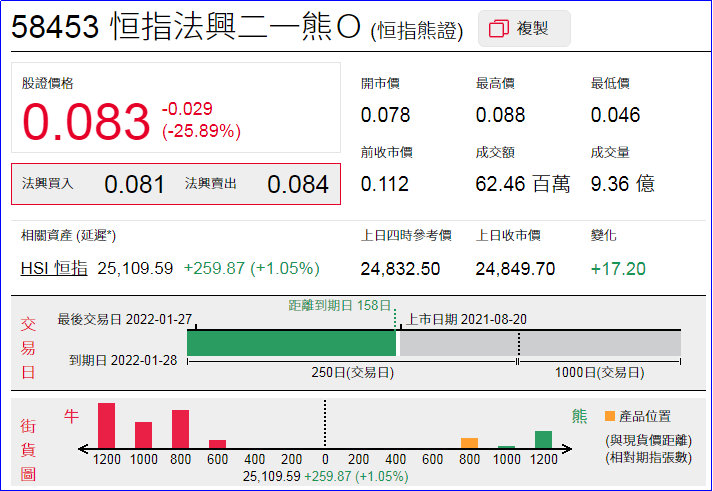Click the 最高價 value 0.088
Viewport: 713px width, 491px height.
[x=500, y=115]
